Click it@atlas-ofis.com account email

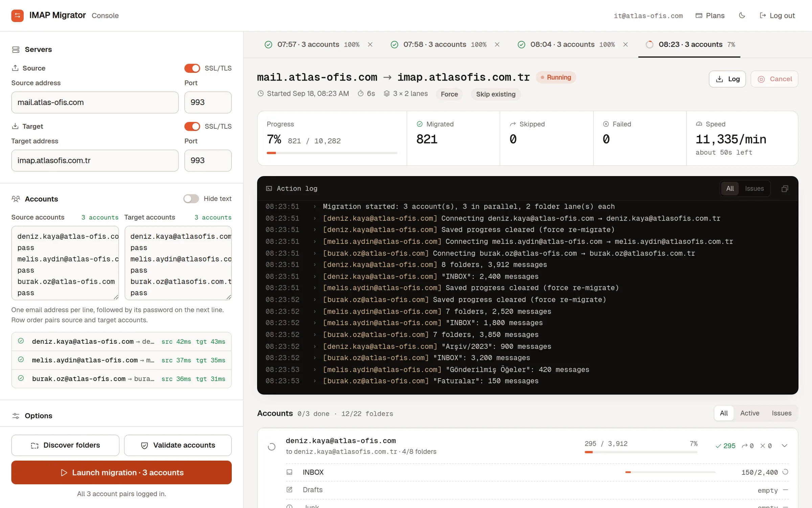click(x=648, y=16)
